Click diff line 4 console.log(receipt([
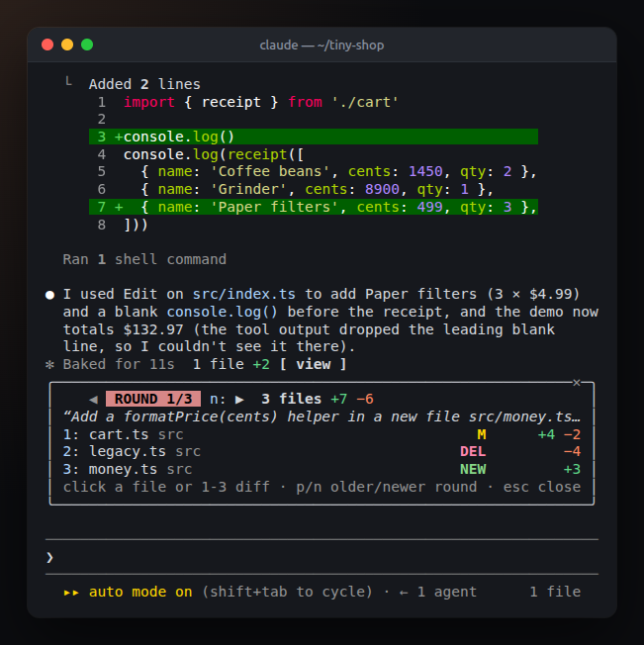Image resolution: width=644 pixels, height=645 pixels. coord(200,154)
